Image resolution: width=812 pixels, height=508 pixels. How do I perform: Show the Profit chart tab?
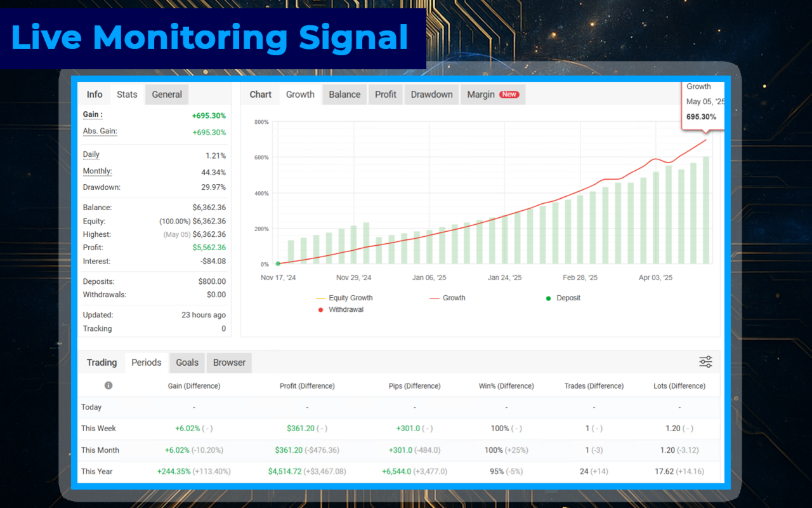[385, 95]
